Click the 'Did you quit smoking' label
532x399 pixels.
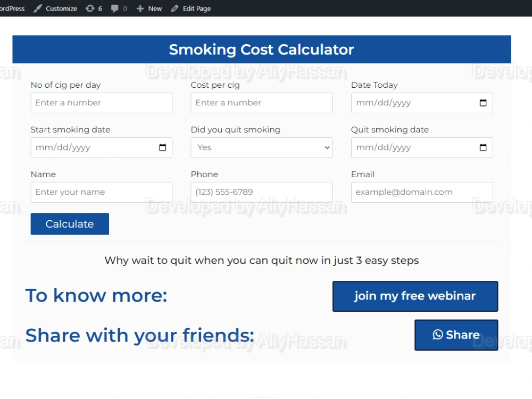point(236,130)
